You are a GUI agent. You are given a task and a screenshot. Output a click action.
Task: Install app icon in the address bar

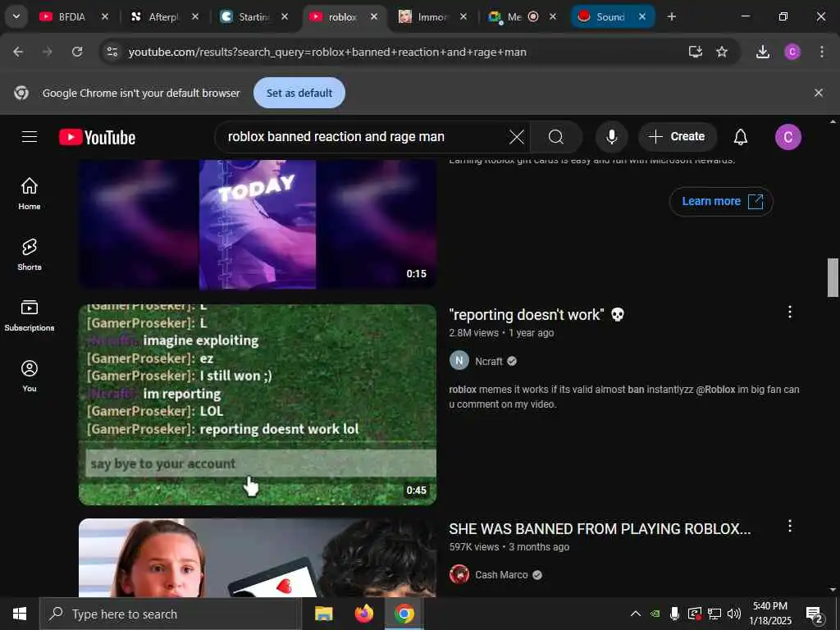[x=695, y=52]
